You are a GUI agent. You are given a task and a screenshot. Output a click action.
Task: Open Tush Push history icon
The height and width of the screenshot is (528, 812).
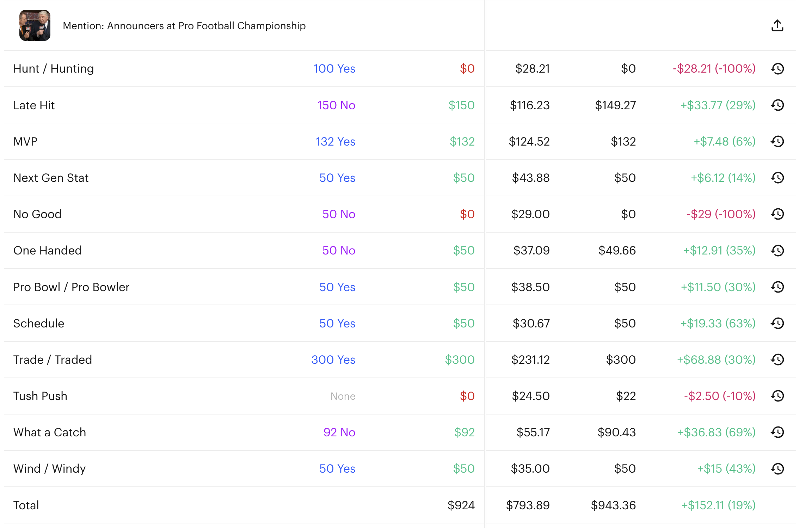[777, 396]
